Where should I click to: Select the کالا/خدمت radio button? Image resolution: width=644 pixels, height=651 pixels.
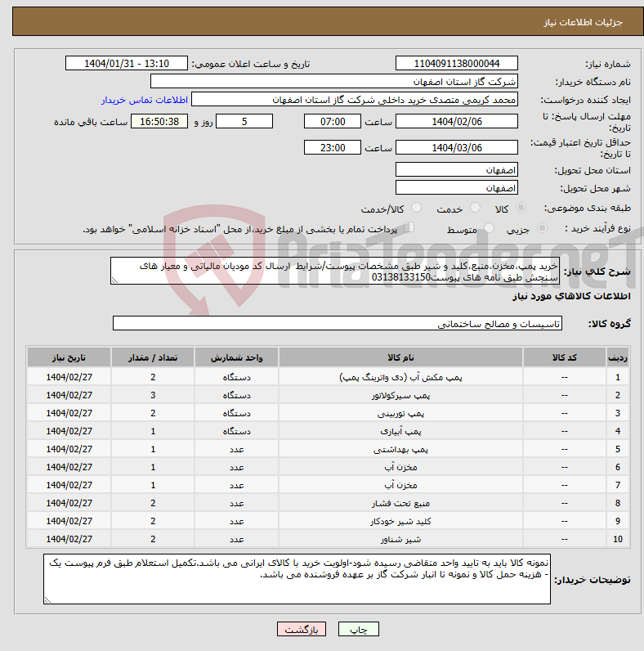[x=416, y=208]
